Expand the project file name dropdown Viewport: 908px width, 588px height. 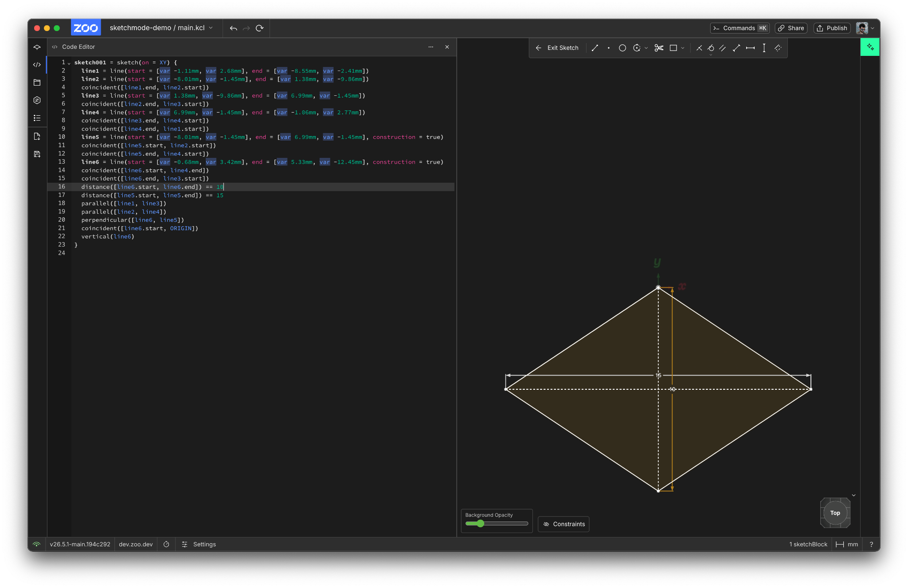[x=211, y=28]
